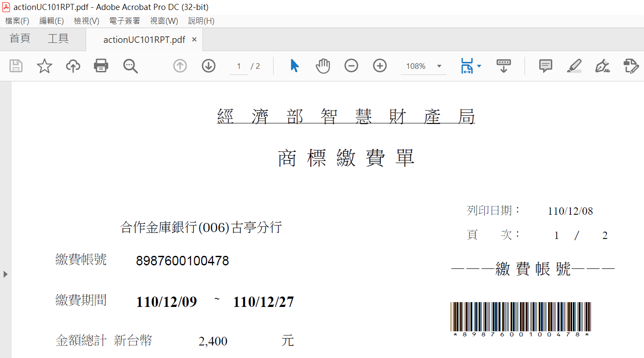Go to previous page arrow
Viewport: 644px width, 358px height.
click(x=180, y=66)
